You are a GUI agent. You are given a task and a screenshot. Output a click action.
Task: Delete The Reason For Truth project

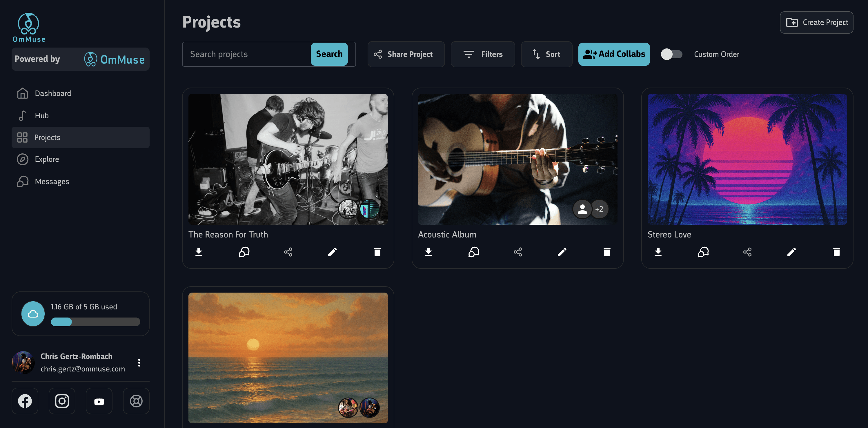pos(377,252)
